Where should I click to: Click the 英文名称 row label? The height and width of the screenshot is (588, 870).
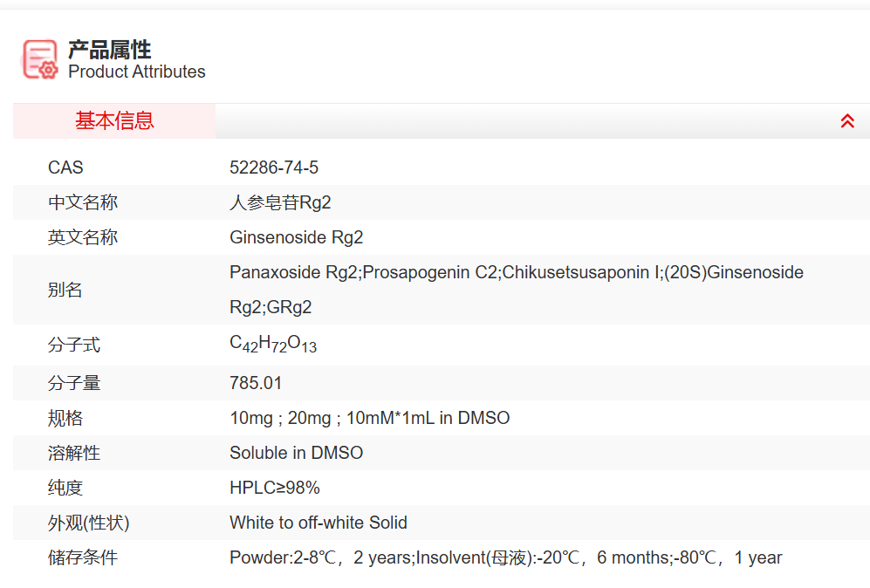[x=83, y=237]
